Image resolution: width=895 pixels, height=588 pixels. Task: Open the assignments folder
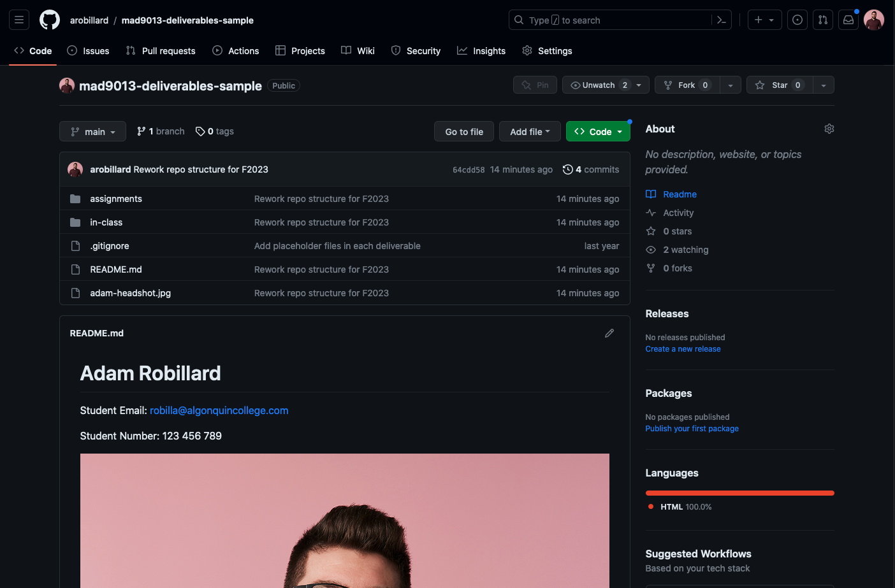pyautogui.click(x=116, y=199)
